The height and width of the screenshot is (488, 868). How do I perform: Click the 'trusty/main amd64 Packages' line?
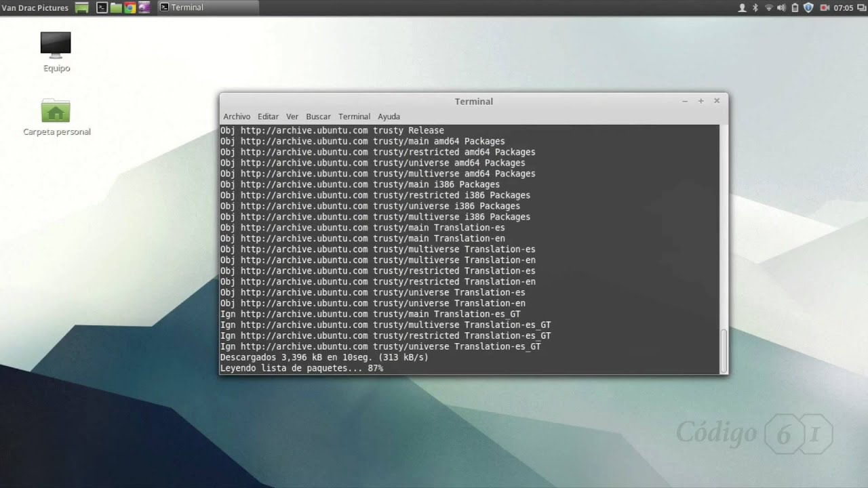(x=363, y=141)
